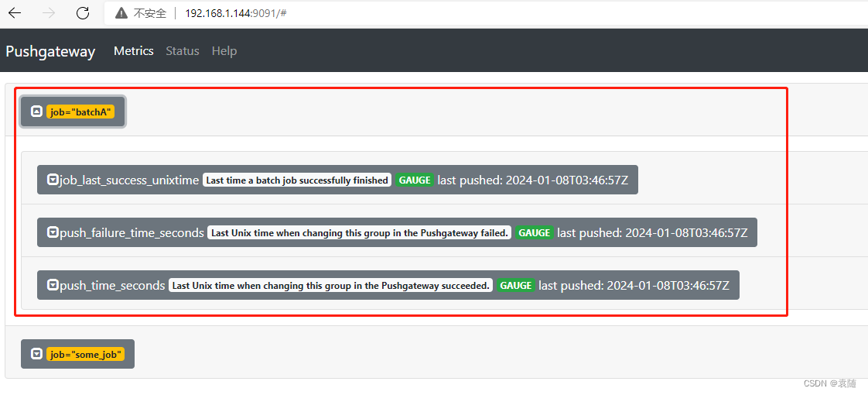Open the Status nav tab
This screenshot has height=395, width=868.
pos(183,51)
